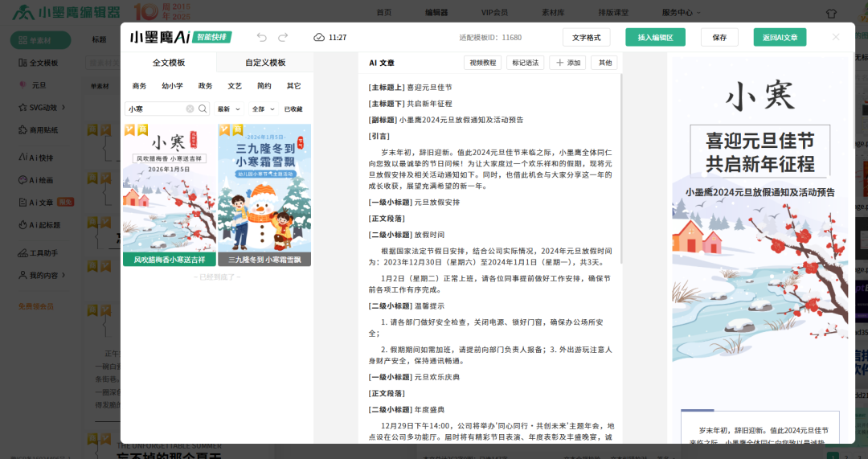Open Ai快排 in the background sidebar
The image size is (868, 459).
pyautogui.click(x=36, y=158)
